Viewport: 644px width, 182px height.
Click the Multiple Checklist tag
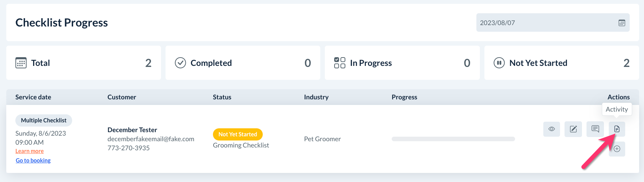point(44,120)
